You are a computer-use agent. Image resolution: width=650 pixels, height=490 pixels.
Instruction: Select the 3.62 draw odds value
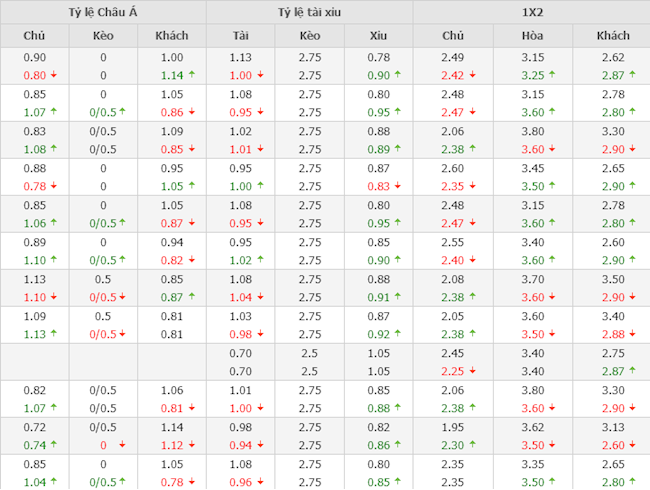tap(533, 427)
